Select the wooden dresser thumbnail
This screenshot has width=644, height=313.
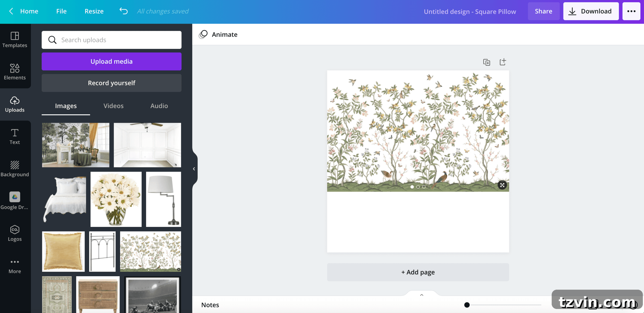coord(98,295)
